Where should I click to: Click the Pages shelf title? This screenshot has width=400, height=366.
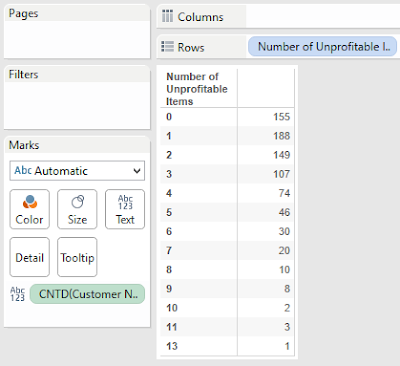[x=23, y=13]
